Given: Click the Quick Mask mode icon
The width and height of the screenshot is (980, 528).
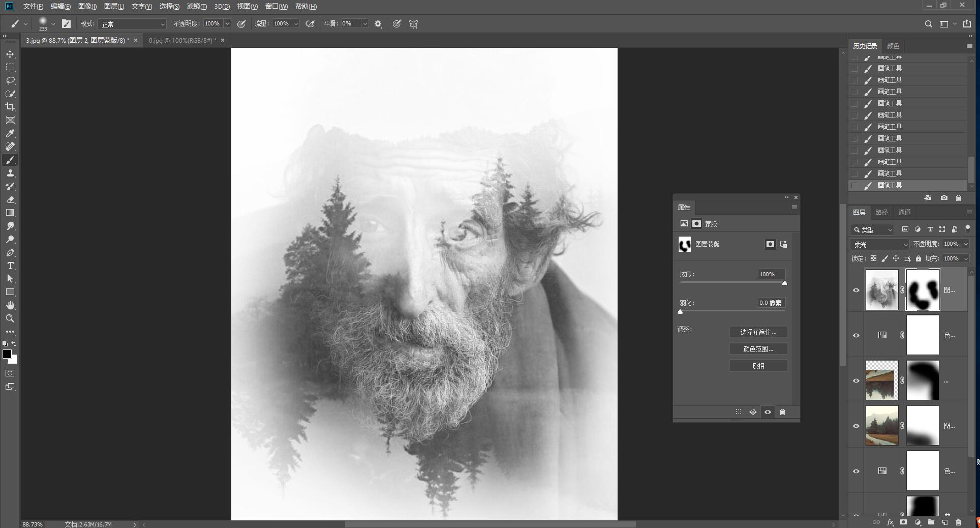Looking at the screenshot, I should [x=10, y=373].
